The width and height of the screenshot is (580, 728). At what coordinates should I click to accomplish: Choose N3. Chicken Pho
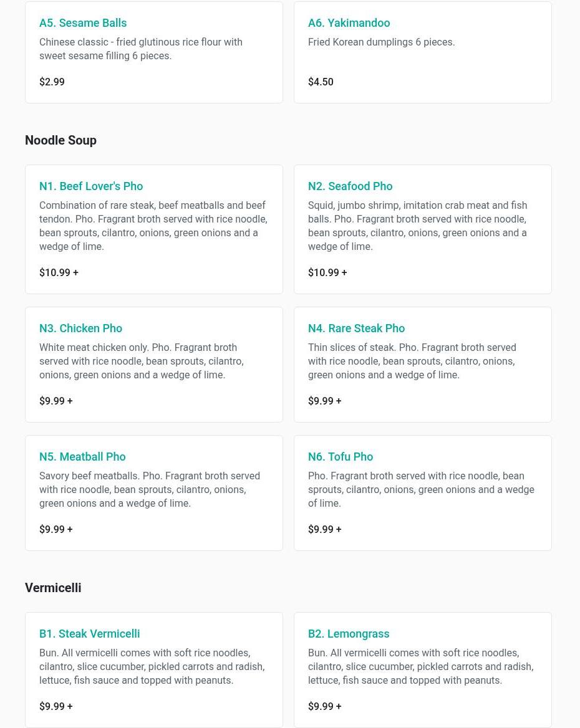80,328
